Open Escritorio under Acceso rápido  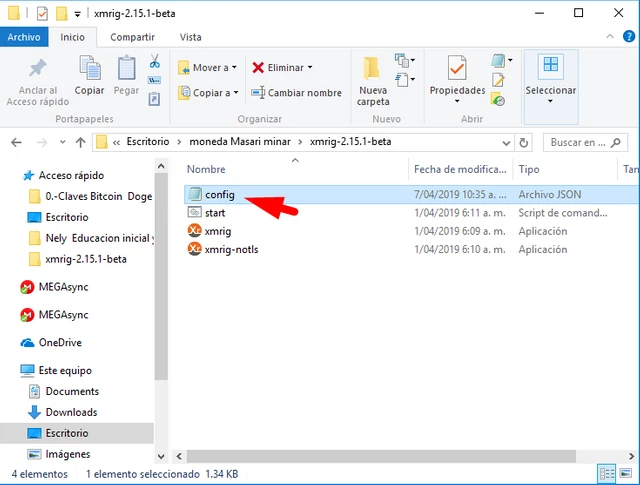(58, 217)
